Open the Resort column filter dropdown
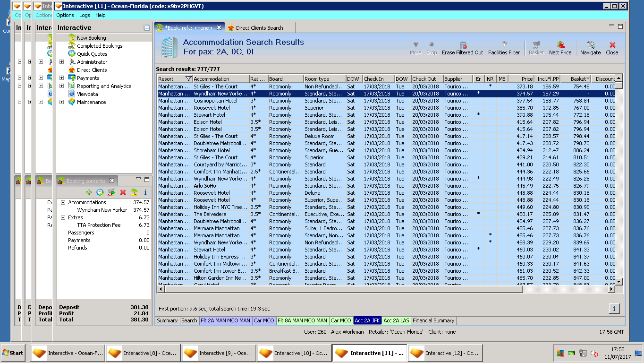644x363 pixels. coord(188,79)
